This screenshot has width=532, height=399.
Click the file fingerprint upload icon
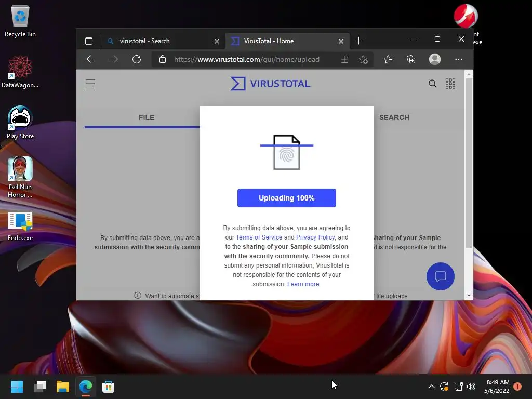287,152
